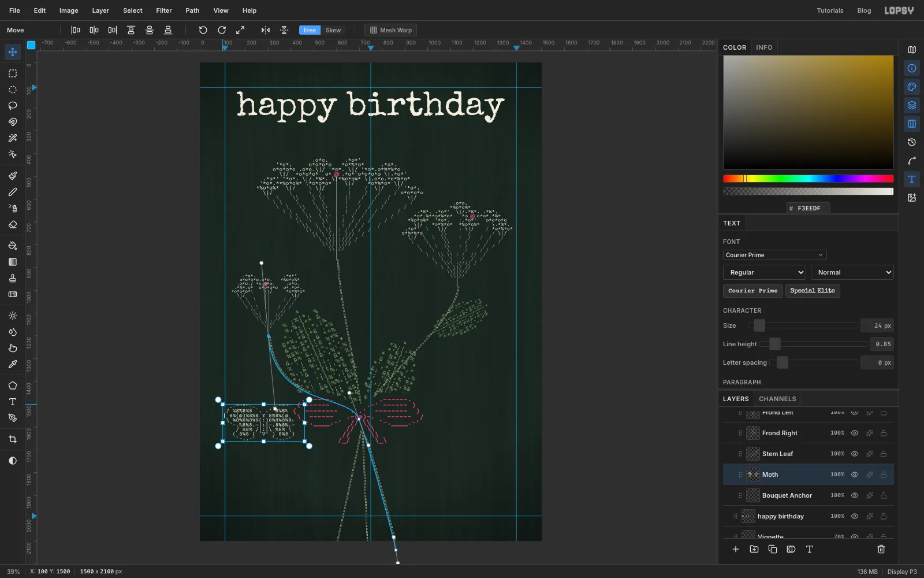924x578 pixels.
Task: Select the Type tool in left toolbar
Action: 13,402
